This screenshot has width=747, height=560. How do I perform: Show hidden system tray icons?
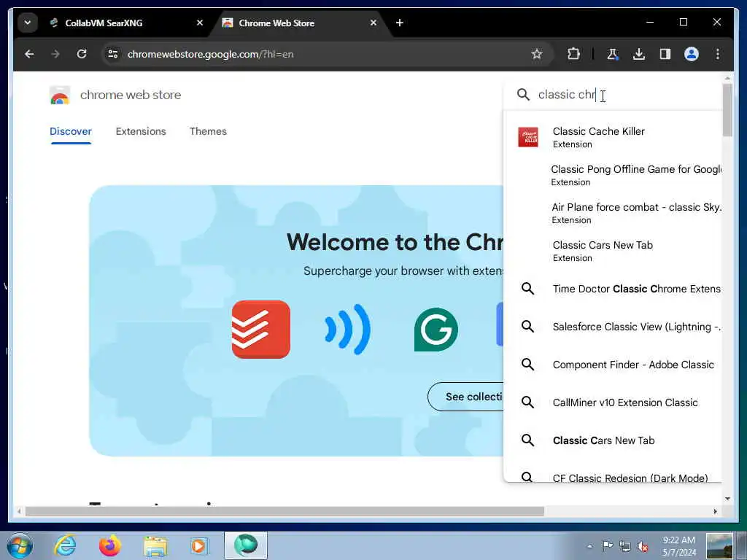click(589, 546)
